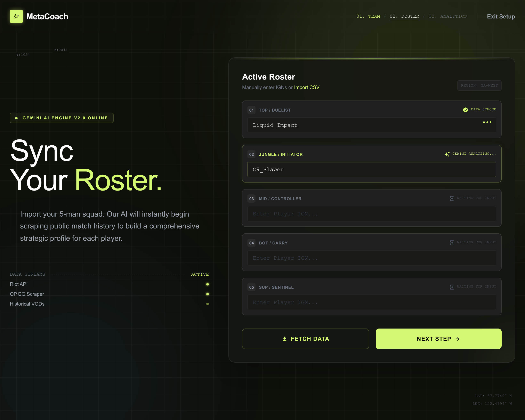The width and height of the screenshot is (525, 420).
Task: Open three-dot menu for Liquid_Impact
Action: coord(487,122)
